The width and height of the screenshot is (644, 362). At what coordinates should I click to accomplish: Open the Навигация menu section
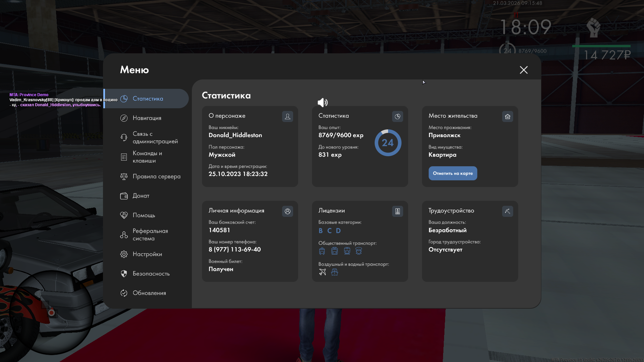coord(147,118)
